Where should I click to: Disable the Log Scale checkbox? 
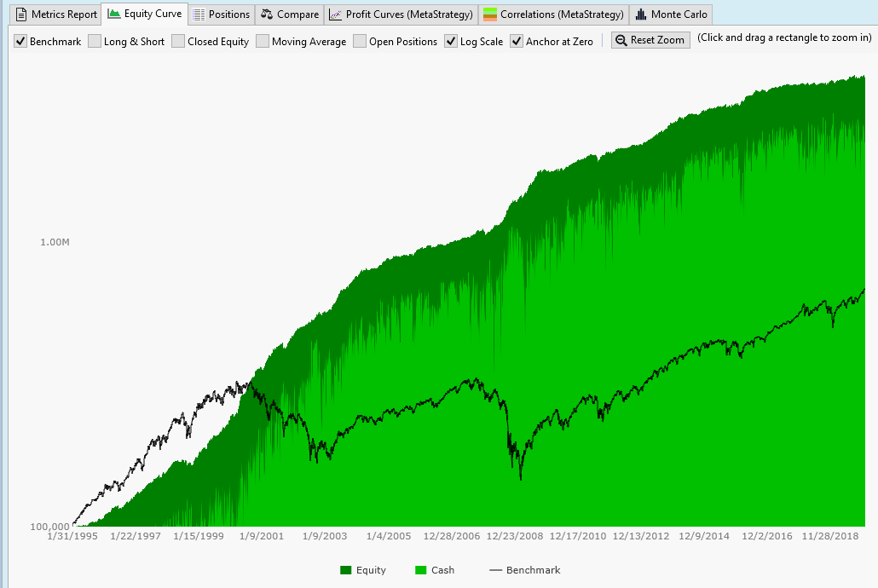point(451,42)
